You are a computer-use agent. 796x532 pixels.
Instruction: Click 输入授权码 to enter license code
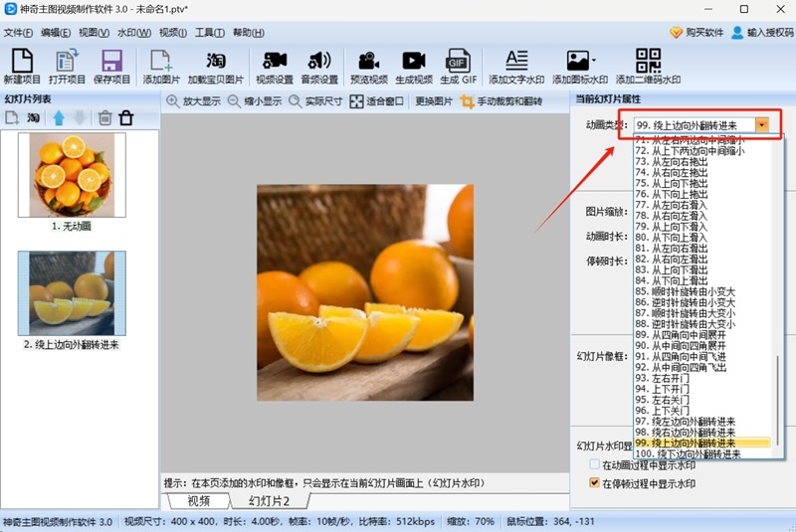[x=762, y=33]
